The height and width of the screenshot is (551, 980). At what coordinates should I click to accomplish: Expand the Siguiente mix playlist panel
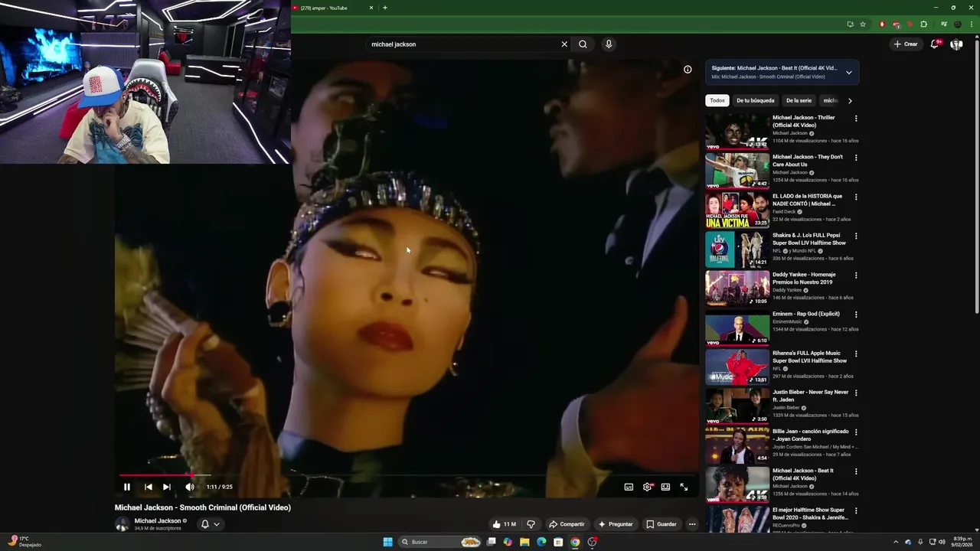coord(848,73)
